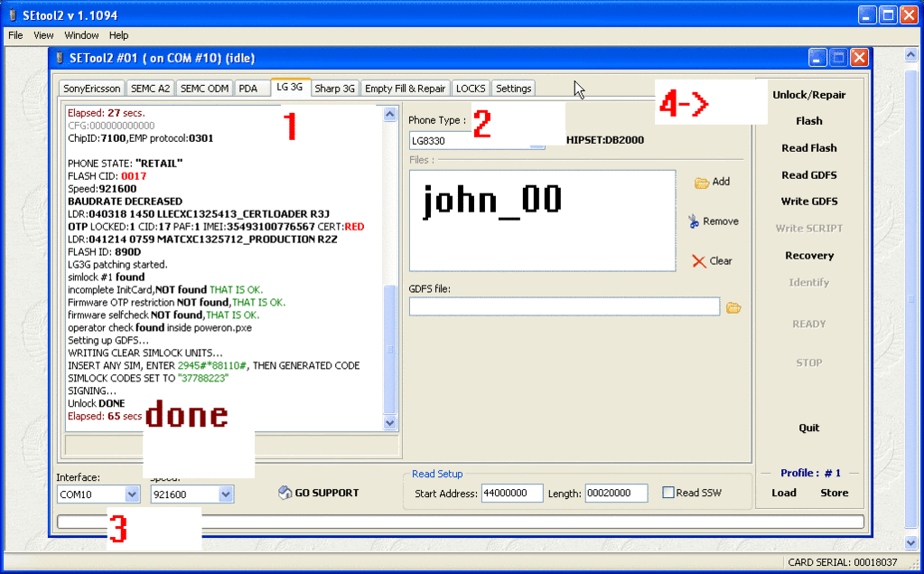Click the 'Unlock DONE' log line
924x574 pixels.
97,403
